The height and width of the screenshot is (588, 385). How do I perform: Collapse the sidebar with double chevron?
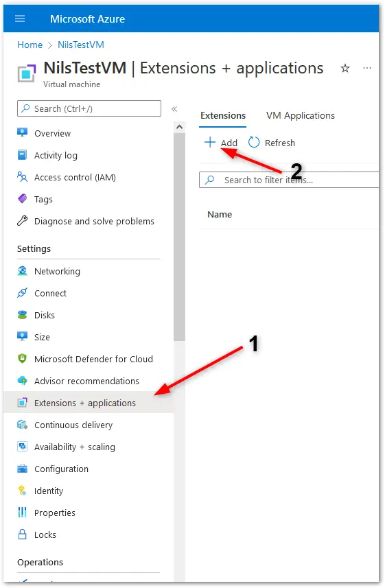174,109
